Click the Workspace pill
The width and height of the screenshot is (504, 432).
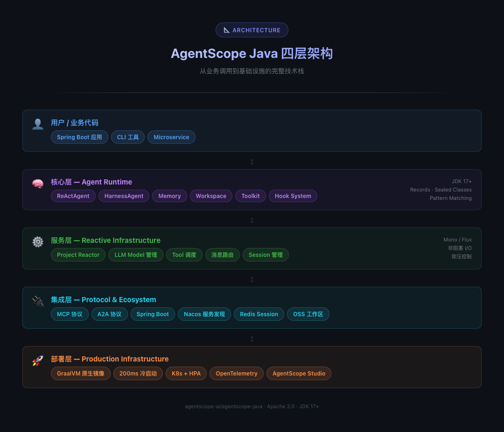(211, 196)
